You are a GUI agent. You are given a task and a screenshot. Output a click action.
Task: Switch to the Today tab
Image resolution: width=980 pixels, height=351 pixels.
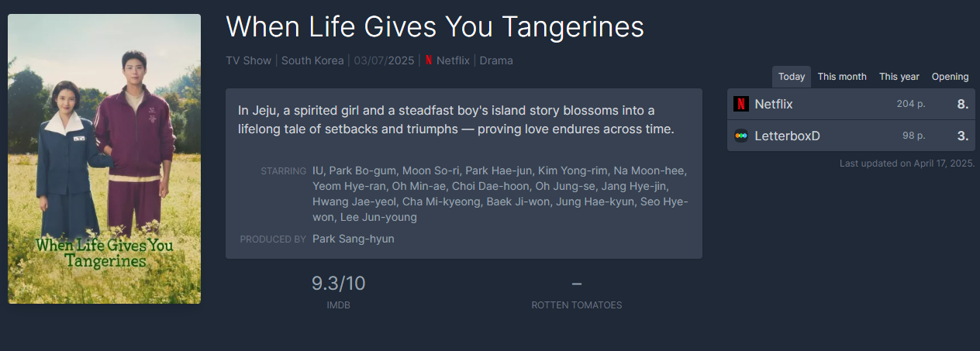(x=792, y=77)
